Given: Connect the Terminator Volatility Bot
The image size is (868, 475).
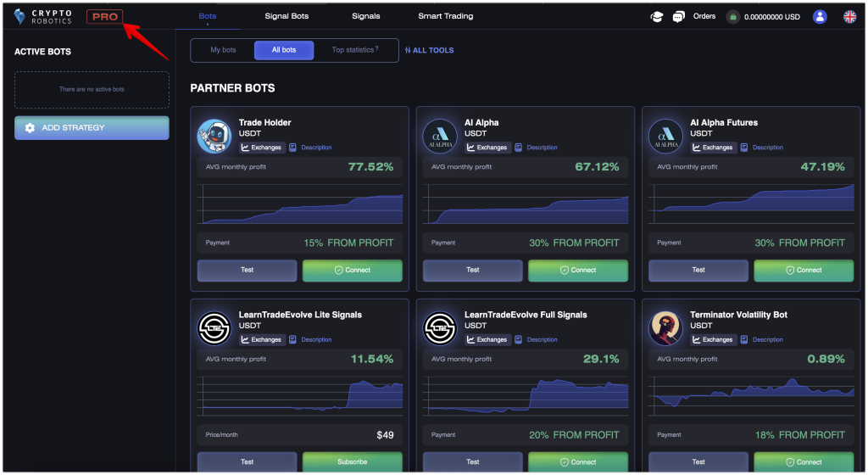Looking at the screenshot, I should (804, 461).
